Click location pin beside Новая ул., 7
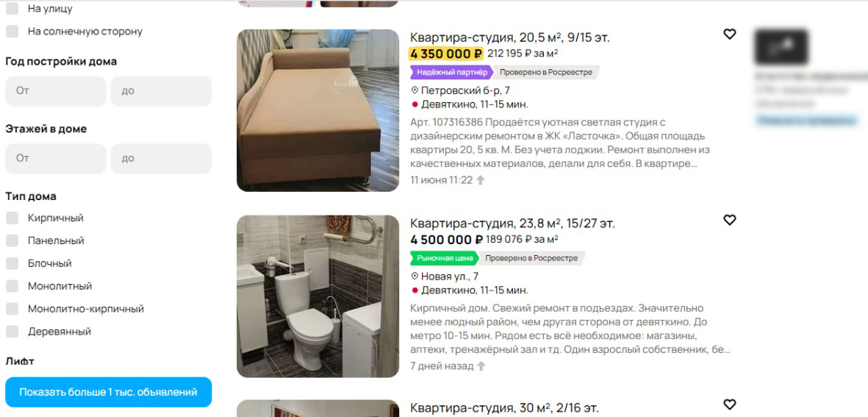Image resolution: width=868 pixels, height=417 pixels. [415, 277]
